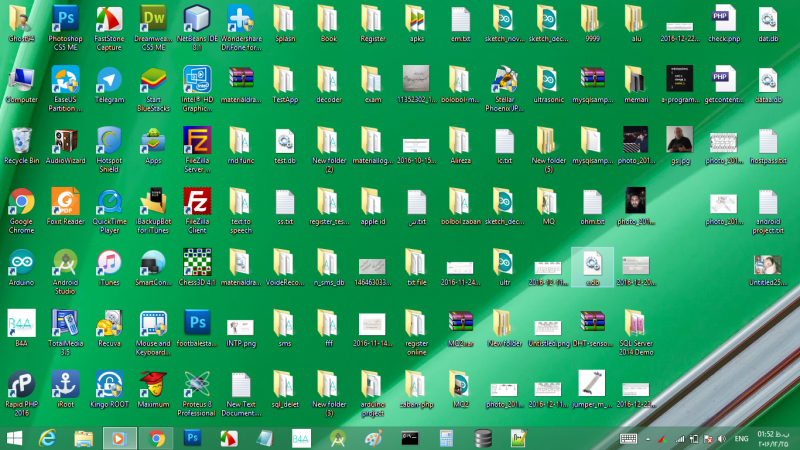Open Photoshop CS5 ME desktop shortcut
The height and width of the screenshot is (450, 800).
coord(65,28)
